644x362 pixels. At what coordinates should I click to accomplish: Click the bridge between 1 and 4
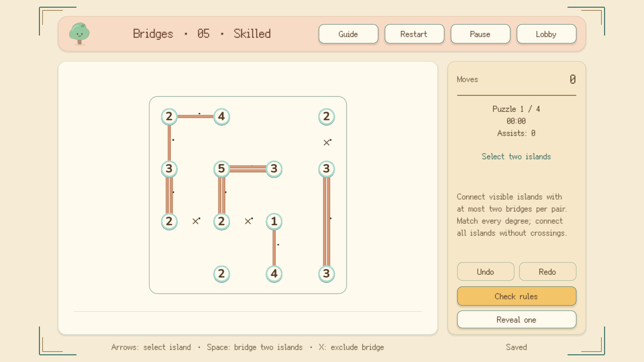click(x=274, y=248)
